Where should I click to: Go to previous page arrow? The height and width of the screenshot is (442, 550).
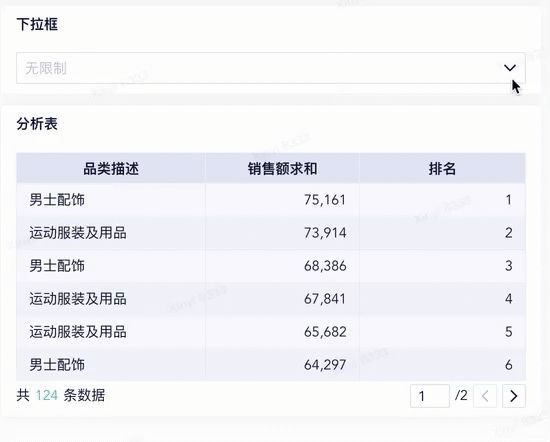pos(485,396)
